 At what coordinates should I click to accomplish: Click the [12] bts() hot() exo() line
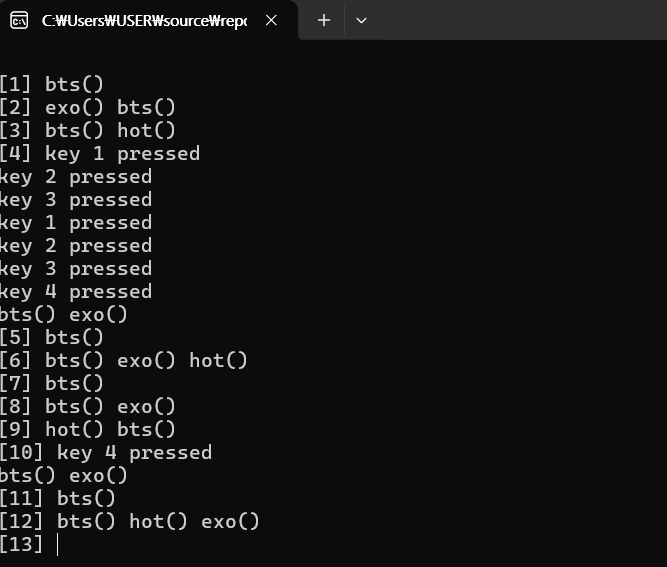click(130, 521)
